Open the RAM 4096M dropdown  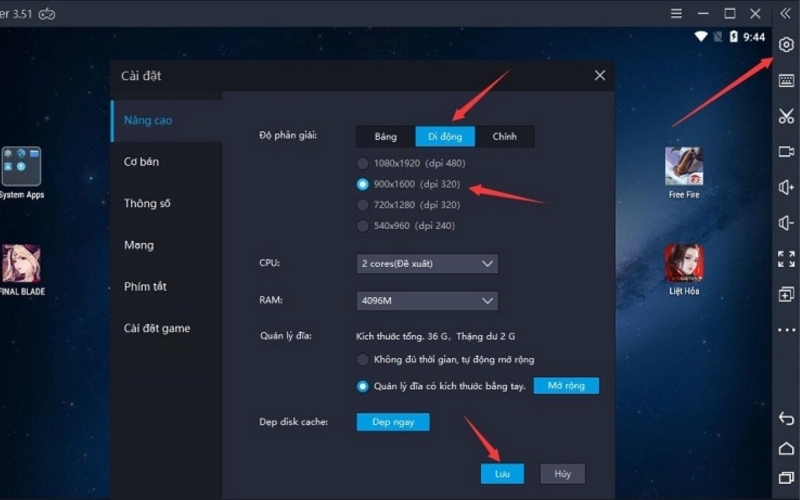click(x=427, y=301)
